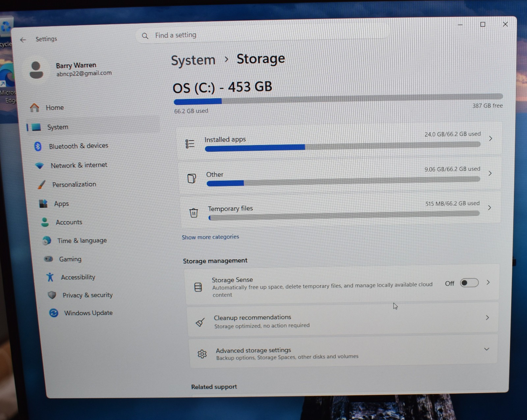Open Installed apps details chevron
527x420 pixels.
[490, 139]
